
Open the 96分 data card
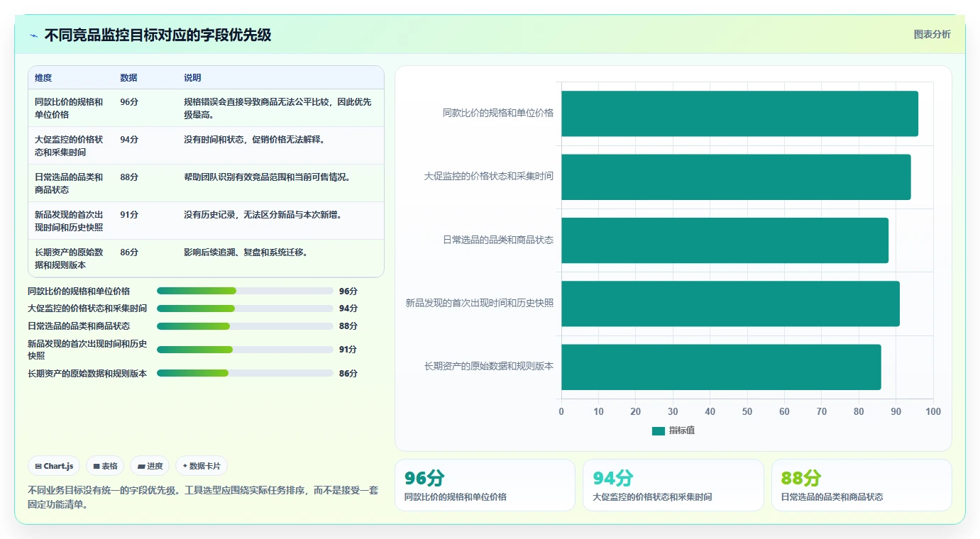485,485
